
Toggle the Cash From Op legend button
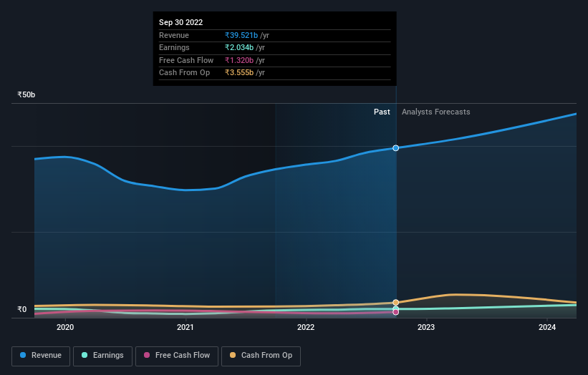tap(261, 356)
